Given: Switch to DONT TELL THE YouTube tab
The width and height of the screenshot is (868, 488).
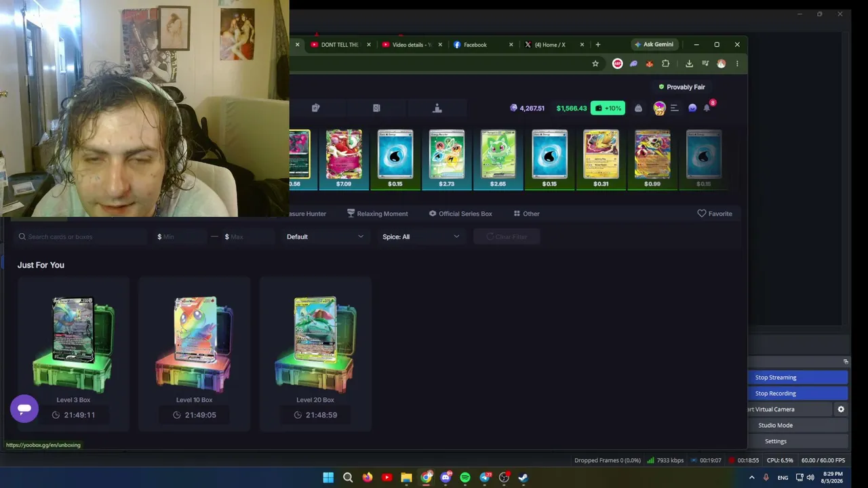Looking at the screenshot, I should click(x=340, y=45).
